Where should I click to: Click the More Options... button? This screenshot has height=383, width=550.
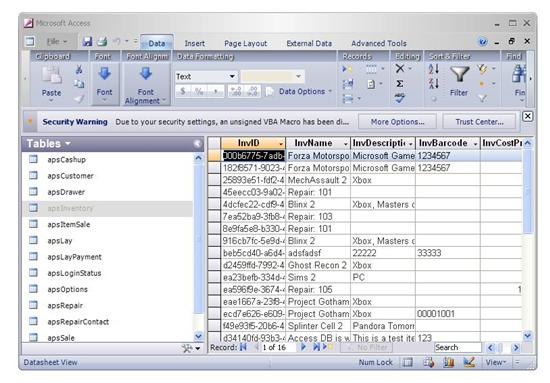click(x=397, y=122)
